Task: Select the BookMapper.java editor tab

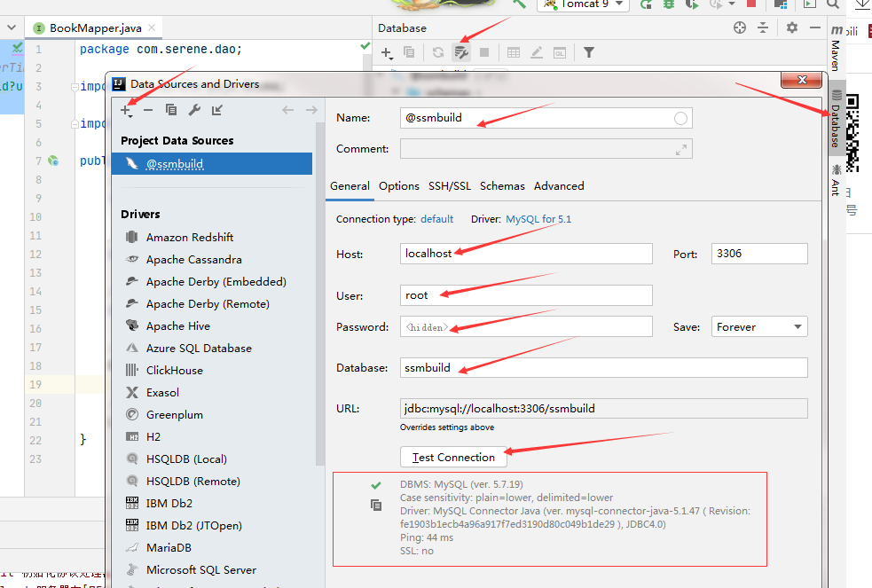Action: [95, 27]
